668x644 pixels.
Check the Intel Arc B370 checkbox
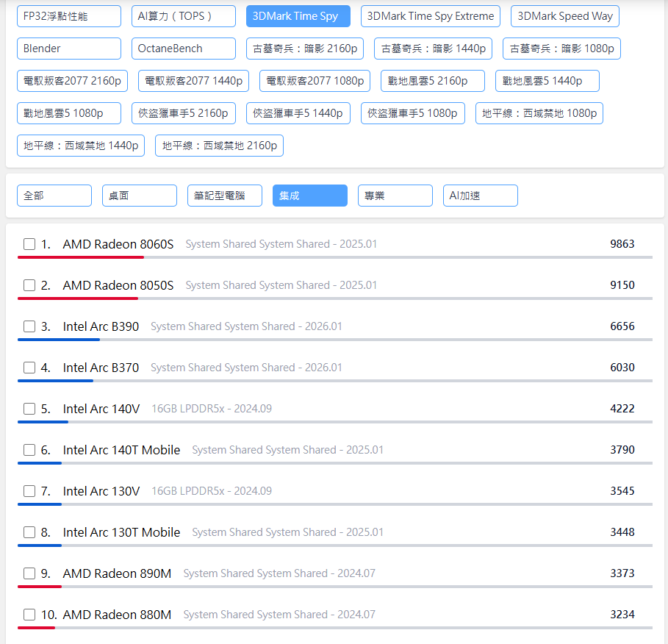pyautogui.click(x=29, y=368)
